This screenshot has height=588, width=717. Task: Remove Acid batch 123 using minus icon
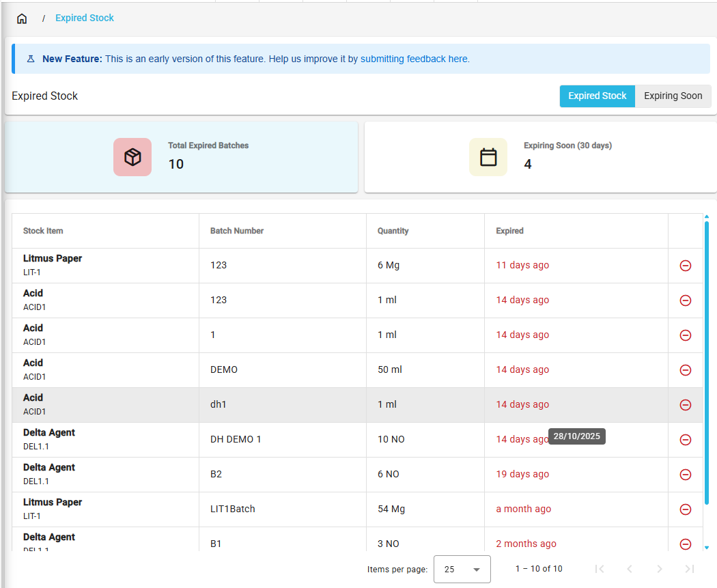coord(686,300)
